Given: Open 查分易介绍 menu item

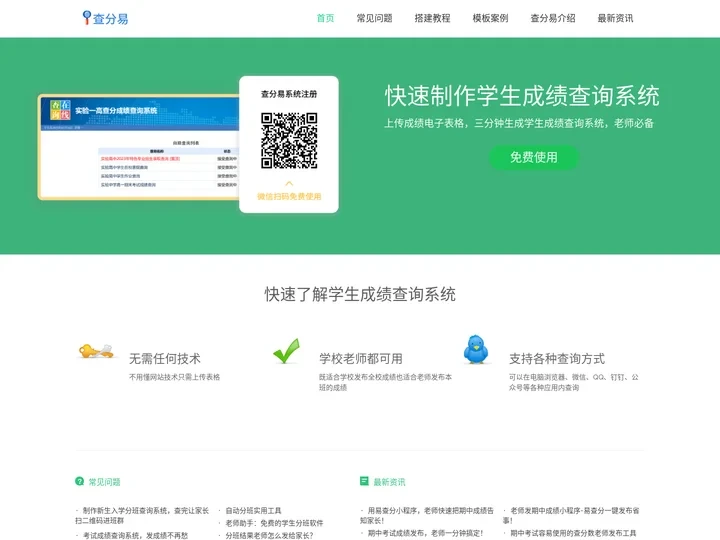Looking at the screenshot, I should tap(552, 18).
